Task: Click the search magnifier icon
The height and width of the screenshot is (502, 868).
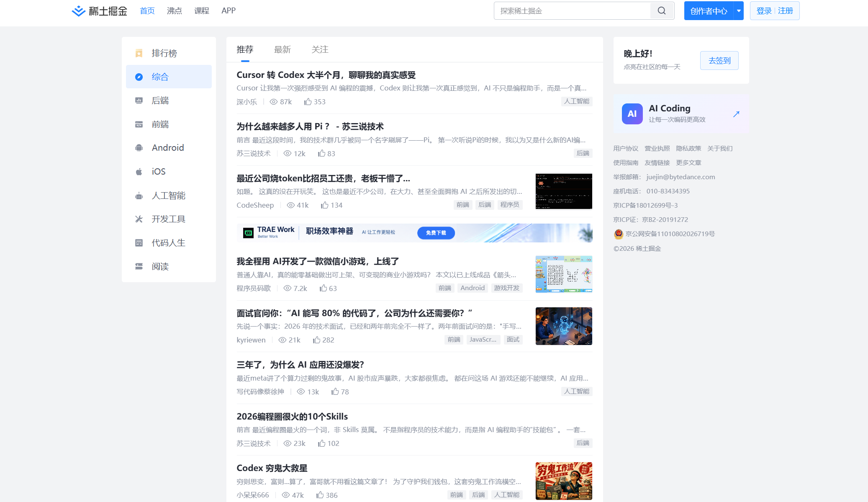Action: coord(662,11)
